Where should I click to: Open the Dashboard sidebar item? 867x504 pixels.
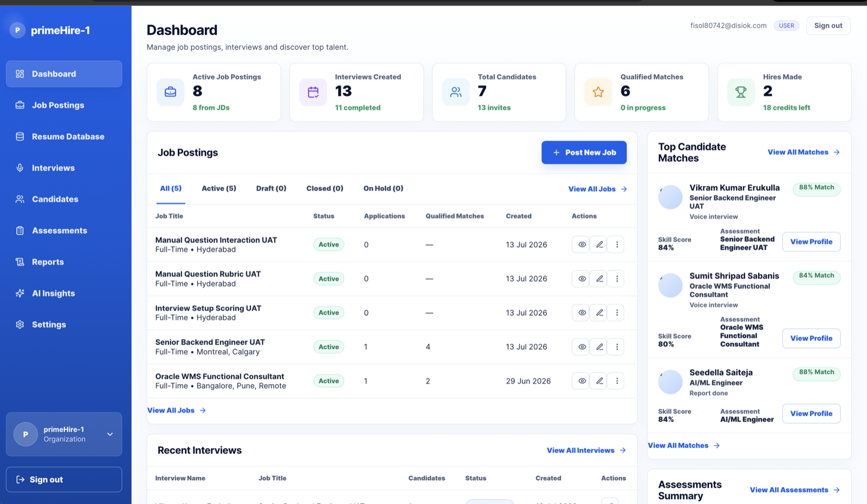[64, 74]
